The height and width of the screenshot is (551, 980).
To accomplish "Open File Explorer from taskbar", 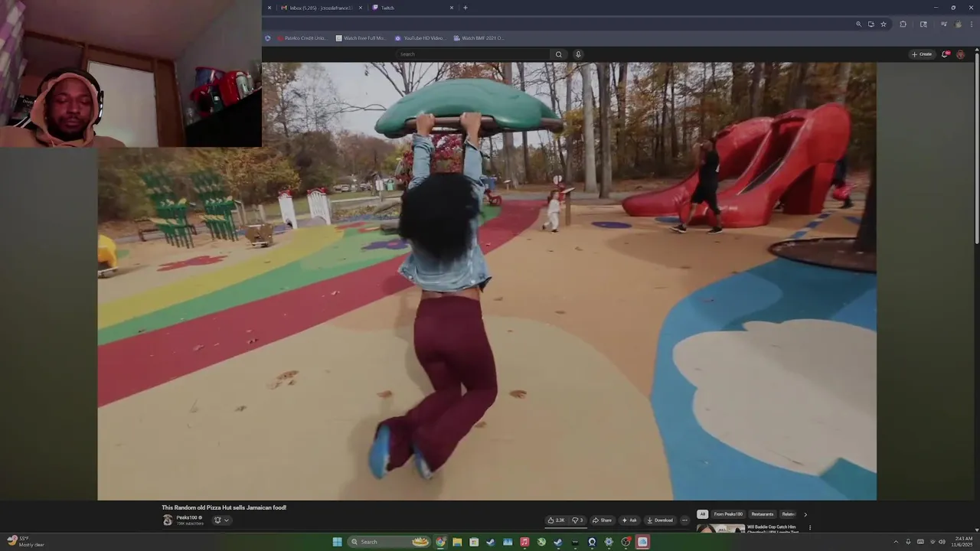I will click(457, 542).
